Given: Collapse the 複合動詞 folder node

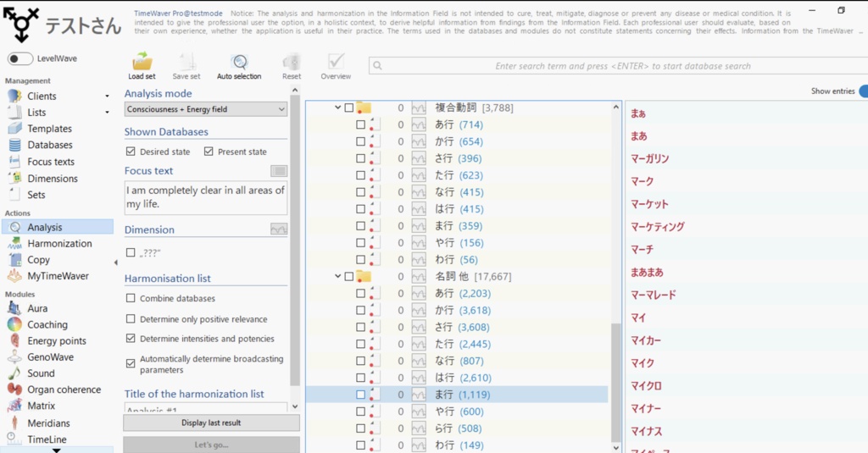Looking at the screenshot, I should [337, 108].
